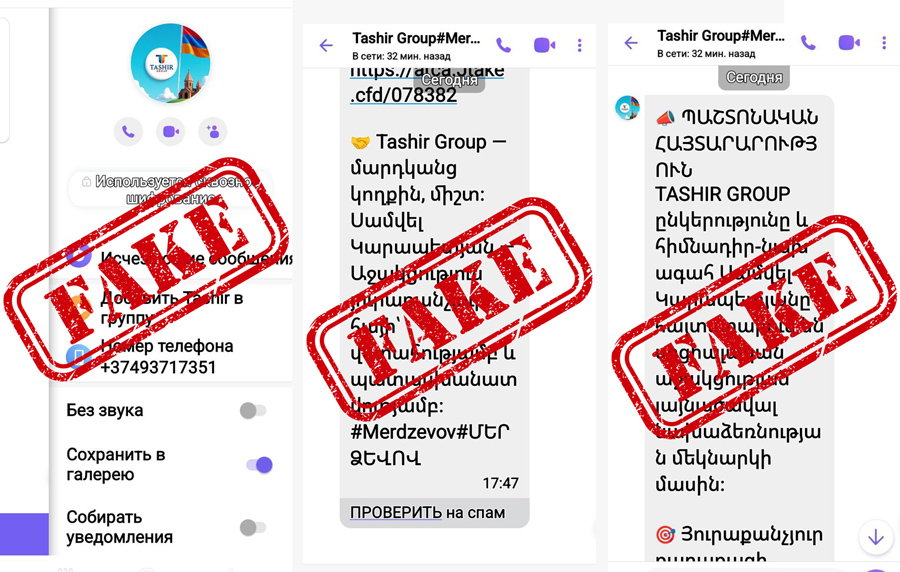Start voice call from right chat header
This screenshot has height=572, width=900.
808,43
